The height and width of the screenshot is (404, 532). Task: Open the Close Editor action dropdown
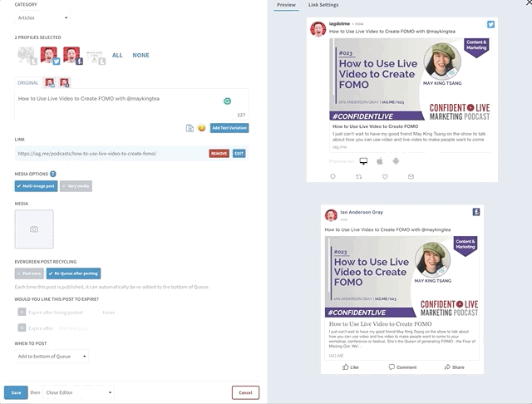point(78,392)
